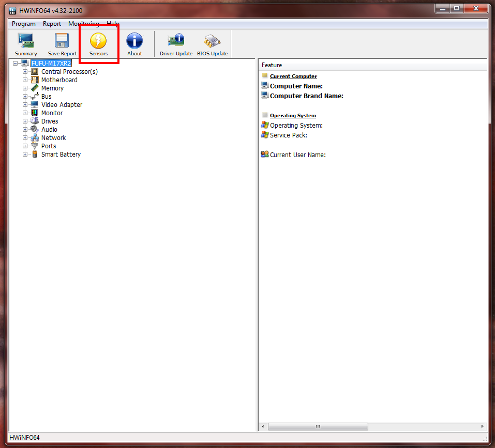
Task: Open the Summary toolbar icon
Action: 26,44
